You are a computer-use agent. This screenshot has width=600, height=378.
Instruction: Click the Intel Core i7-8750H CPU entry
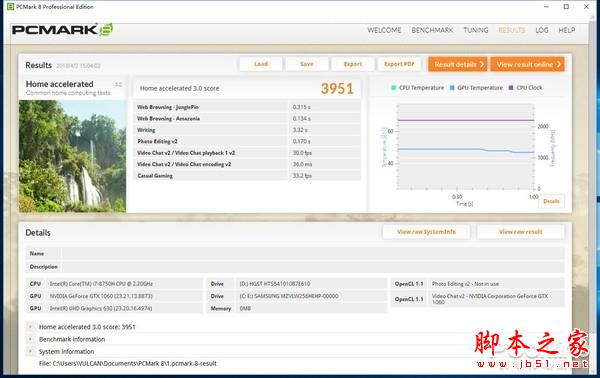click(101, 284)
